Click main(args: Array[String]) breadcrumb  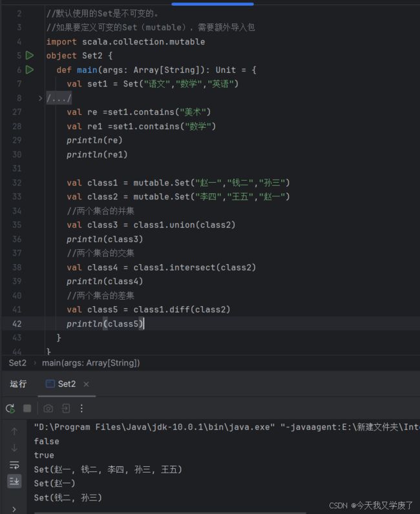click(91, 363)
